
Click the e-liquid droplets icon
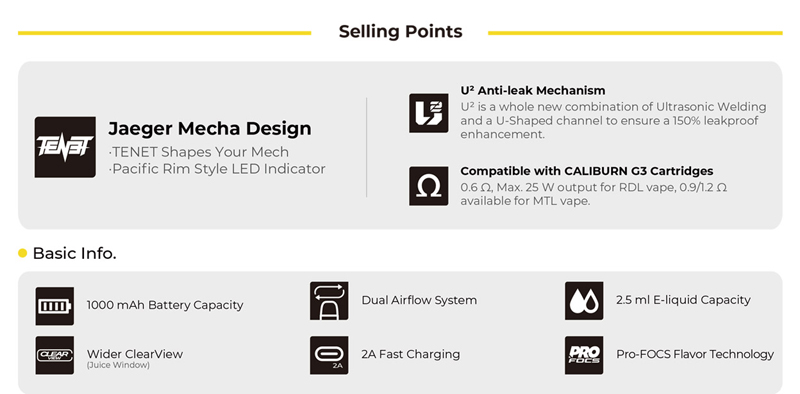tap(584, 301)
